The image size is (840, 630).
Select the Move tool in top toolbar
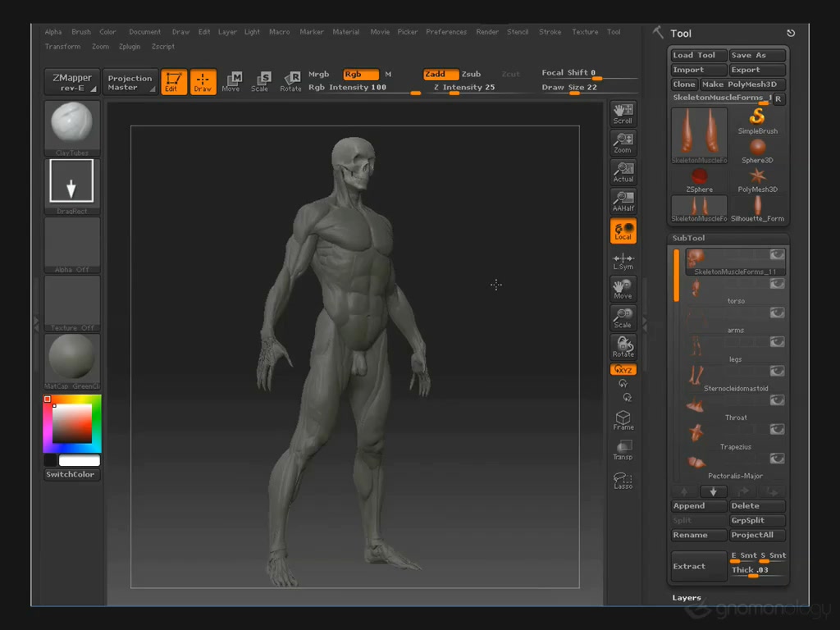[x=231, y=81]
